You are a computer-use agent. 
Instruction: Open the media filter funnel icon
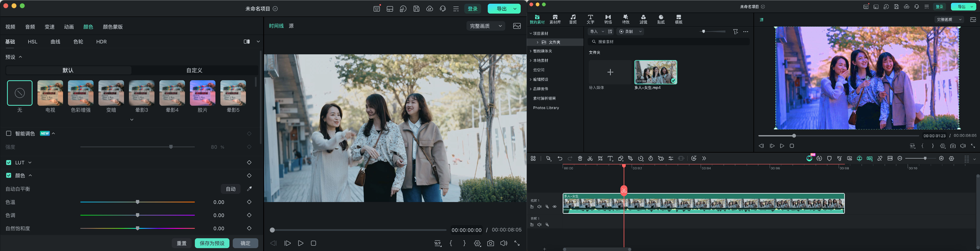(x=735, y=31)
